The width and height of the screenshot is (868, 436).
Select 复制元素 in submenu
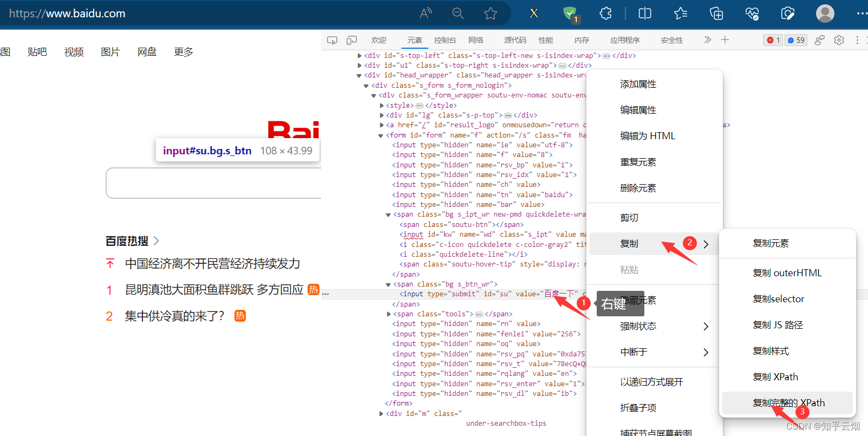coord(787,243)
